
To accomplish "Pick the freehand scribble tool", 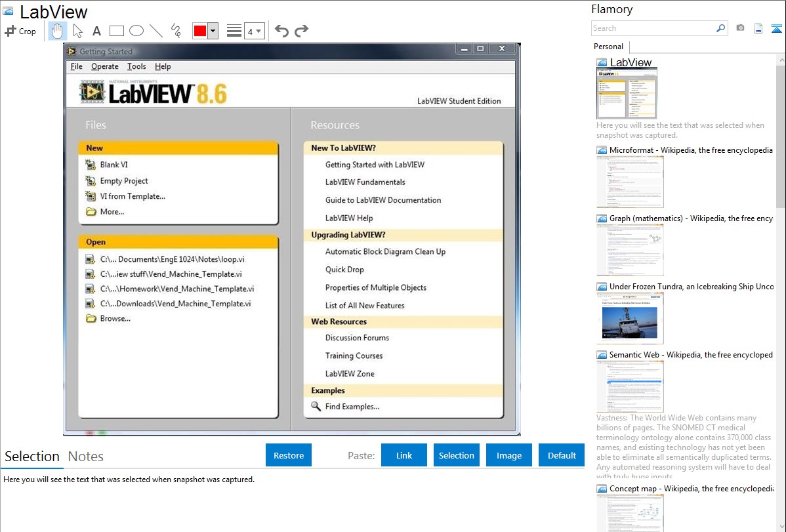I will [x=176, y=31].
